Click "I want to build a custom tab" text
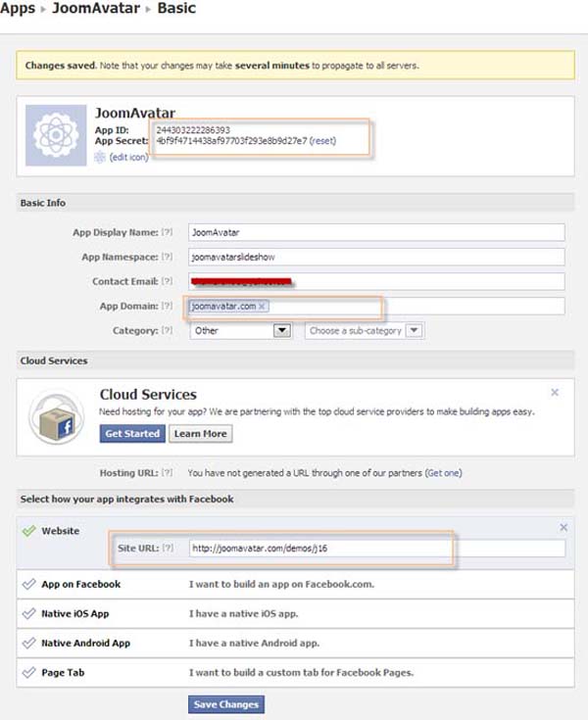588x720 pixels. (301, 672)
